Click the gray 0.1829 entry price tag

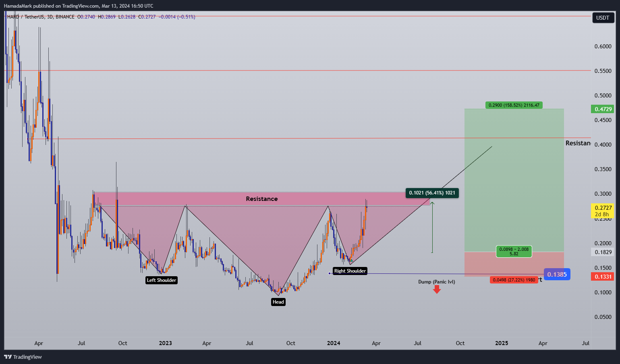(x=603, y=252)
